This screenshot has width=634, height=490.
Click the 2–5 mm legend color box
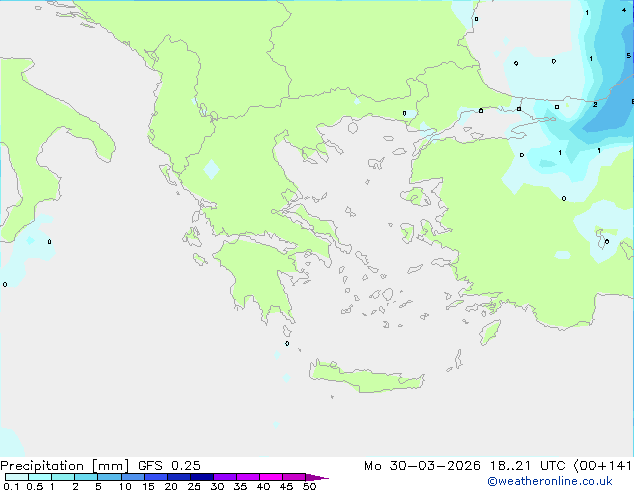tap(86, 477)
